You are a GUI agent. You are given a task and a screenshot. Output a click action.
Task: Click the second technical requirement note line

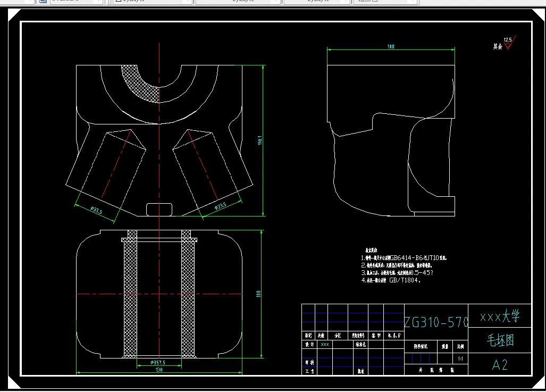[x=397, y=265]
